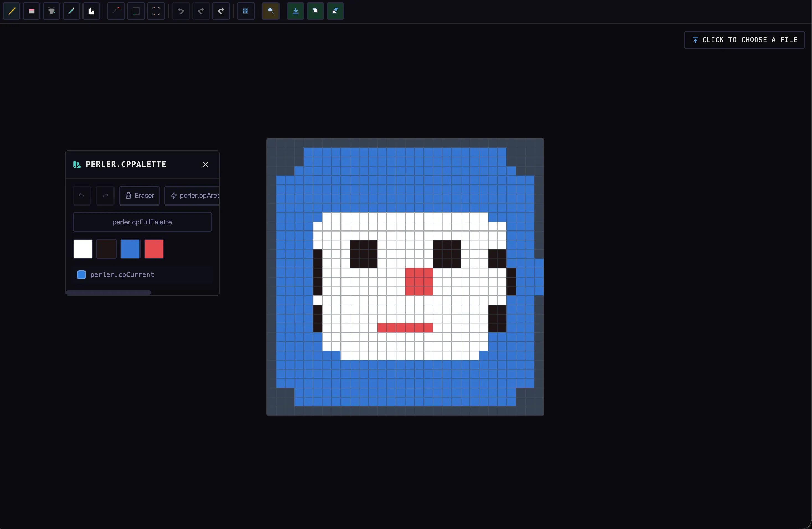Click the green Copy pages icon
812x529 pixels.
[x=316, y=11]
